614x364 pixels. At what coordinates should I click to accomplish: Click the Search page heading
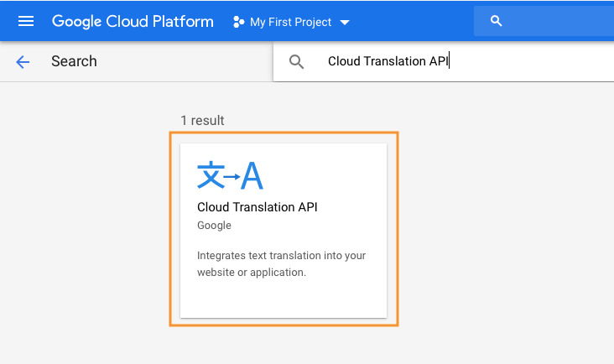[x=74, y=61]
